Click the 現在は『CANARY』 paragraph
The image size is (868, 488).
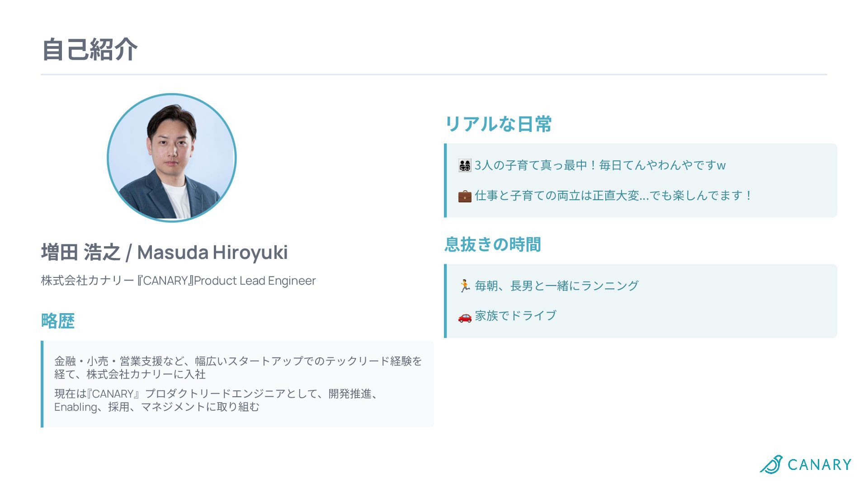[x=217, y=400]
